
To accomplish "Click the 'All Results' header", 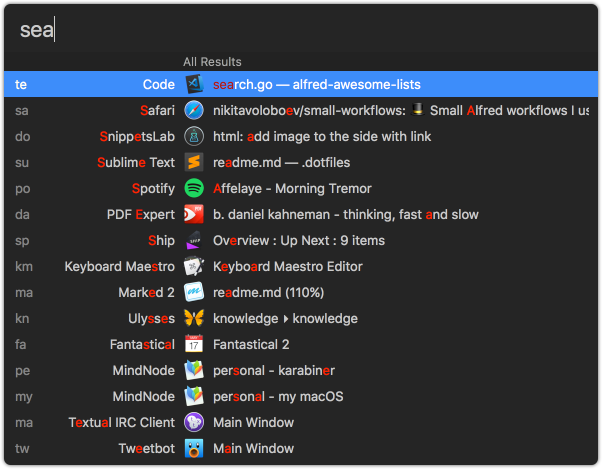I will coord(212,62).
